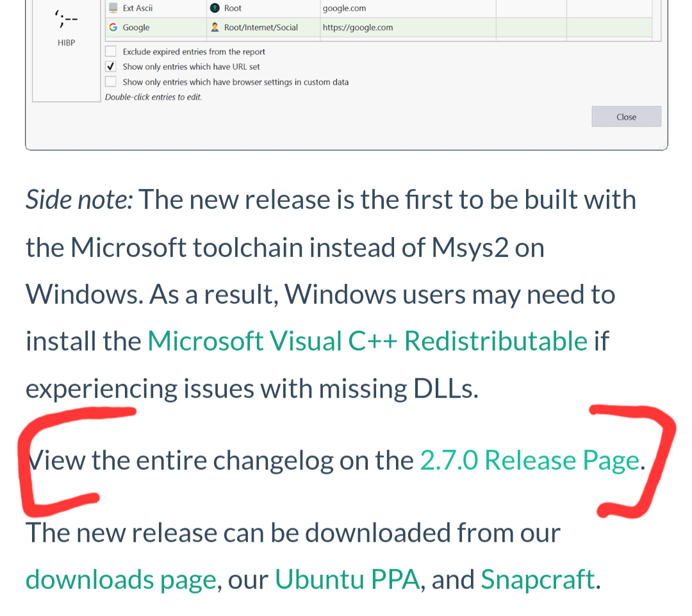Open the 2.7.0 Release Page link
This screenshot has height=616, width=692.
click(x=529, y=460)
